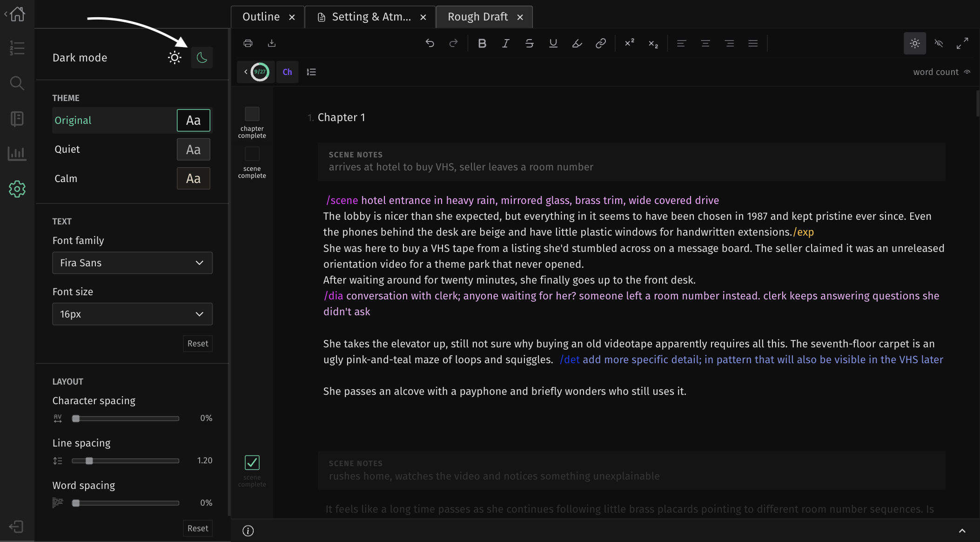Uncheck the checked scene complete box
The width and height of the screenshot is (980, 542).
point(252,462)
